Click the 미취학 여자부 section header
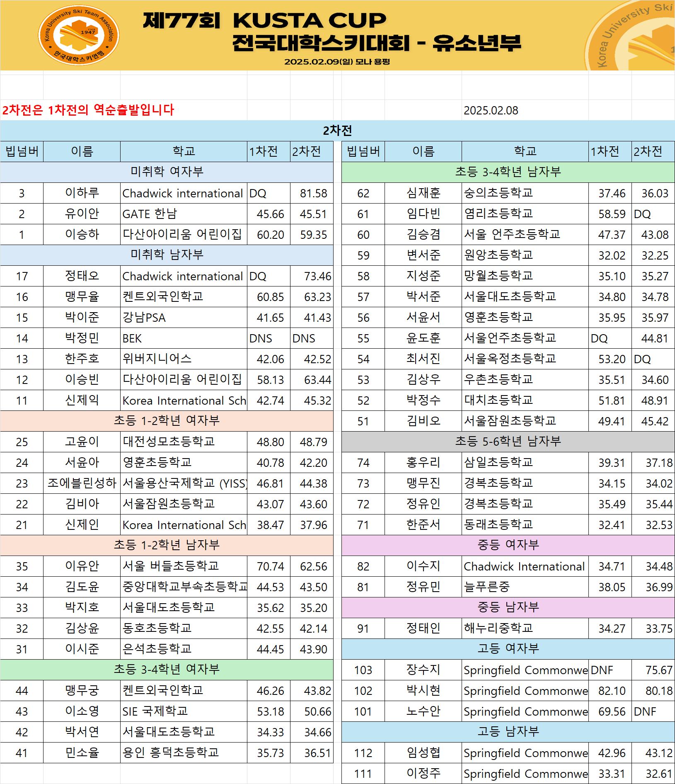Viewport: 675px width, 784px height. (x=167, y=172)
